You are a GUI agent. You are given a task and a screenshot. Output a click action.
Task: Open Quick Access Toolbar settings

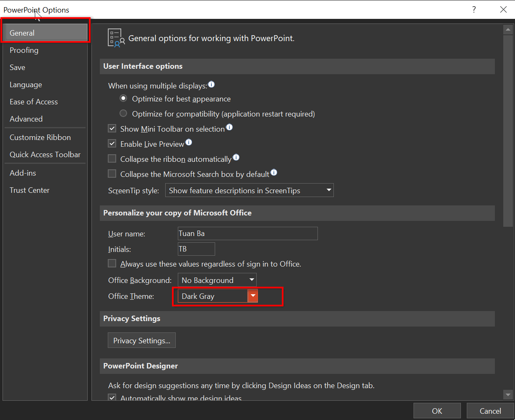point(45,155)
